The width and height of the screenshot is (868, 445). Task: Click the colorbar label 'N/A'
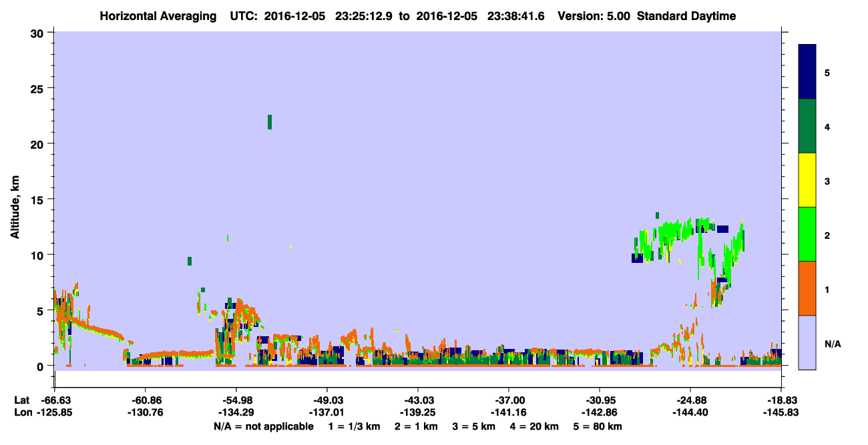(832, 343)
